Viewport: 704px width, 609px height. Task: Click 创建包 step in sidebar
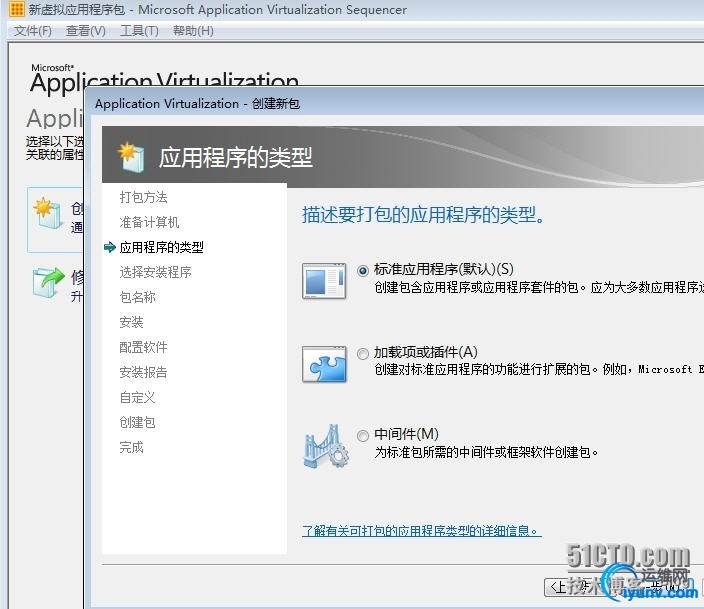137,422
